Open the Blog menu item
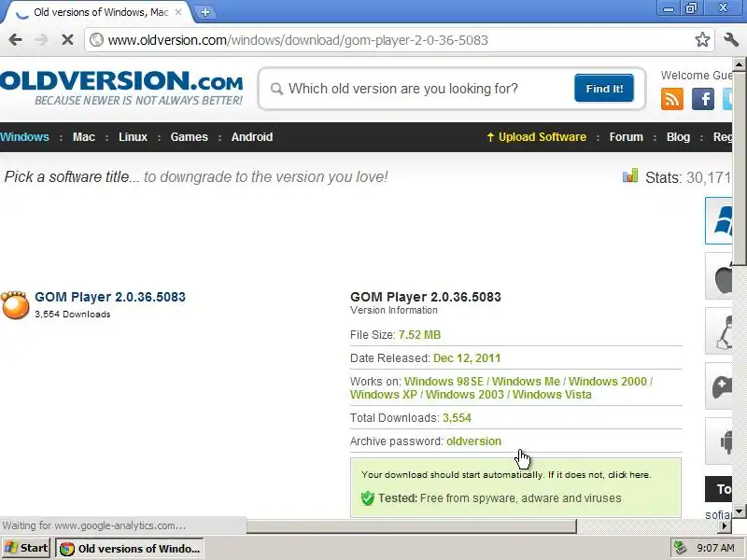747x560 pixels. pos(678,137)
